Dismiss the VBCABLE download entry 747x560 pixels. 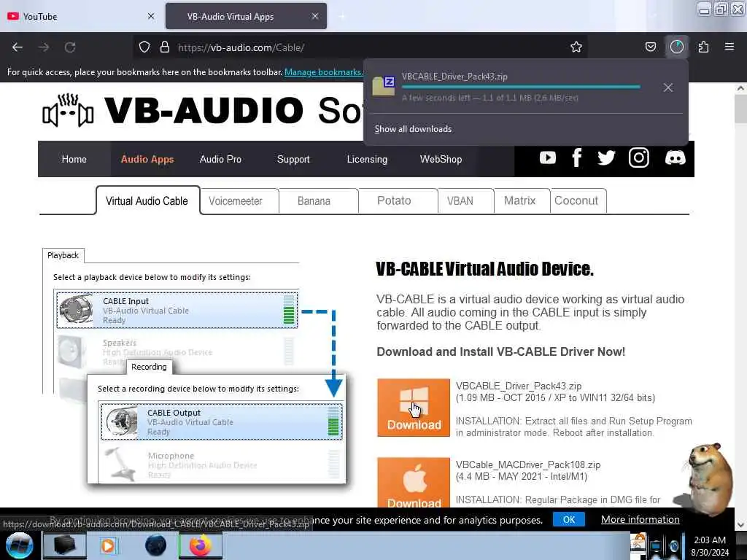pos(668,87)
